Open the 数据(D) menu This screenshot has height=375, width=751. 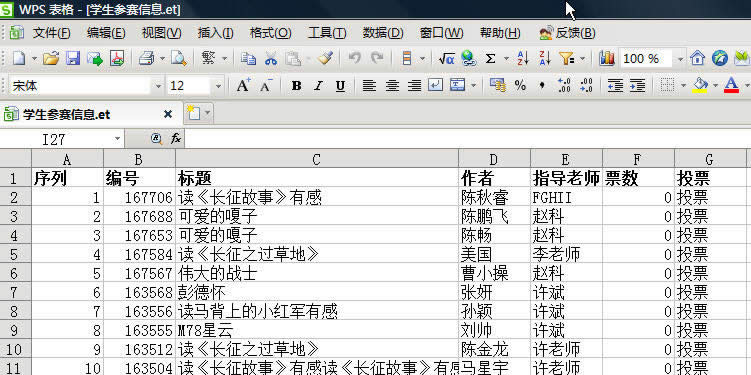(383, 33)
